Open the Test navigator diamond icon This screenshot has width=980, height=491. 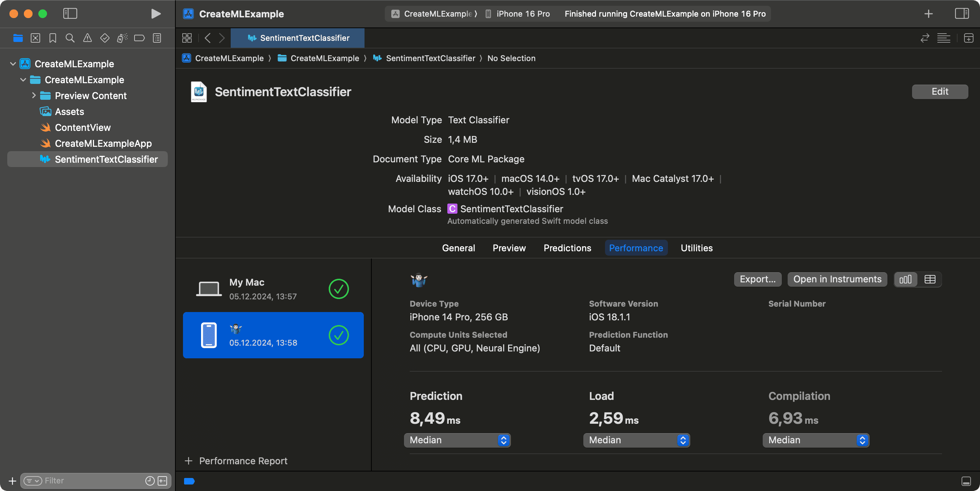tap(105, 38)
